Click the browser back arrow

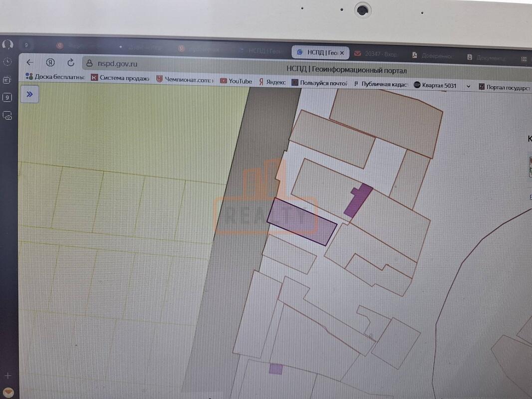click(30, 62)
